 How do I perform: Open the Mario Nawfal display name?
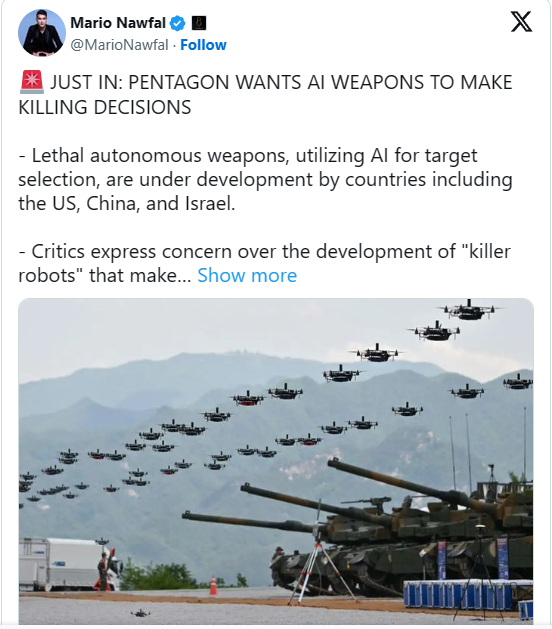tap(118, 23)
